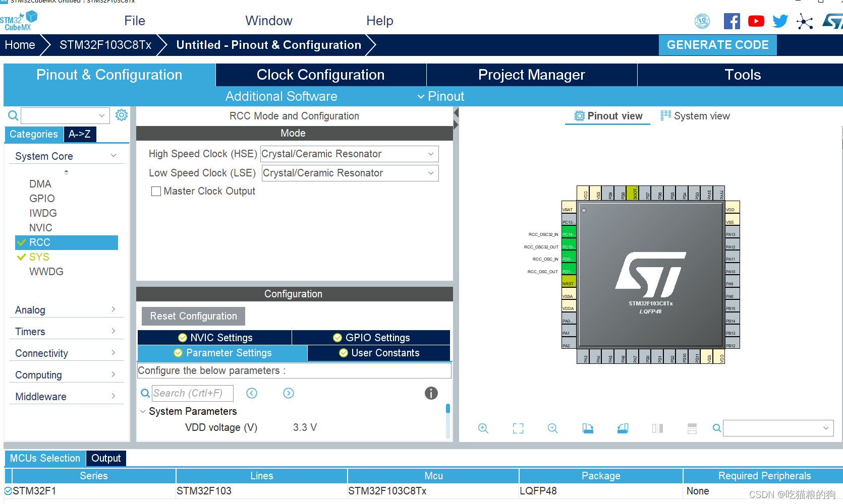Click the zoom in magnifier below the chip
The height and width of the screenshot is (504, 843).
tap(483, 428)
